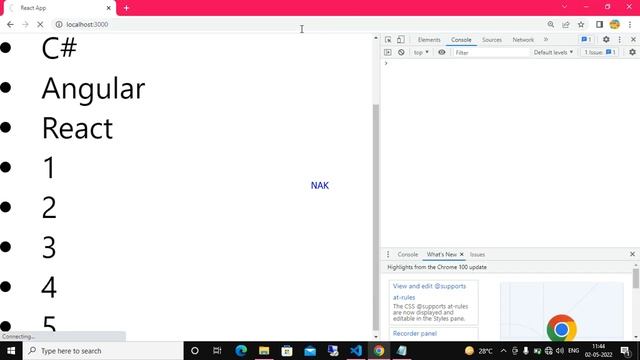The image size is (640, 360).
Task: Toggle the device toolbar in DevTools
Action: click(x=401, y=40)
